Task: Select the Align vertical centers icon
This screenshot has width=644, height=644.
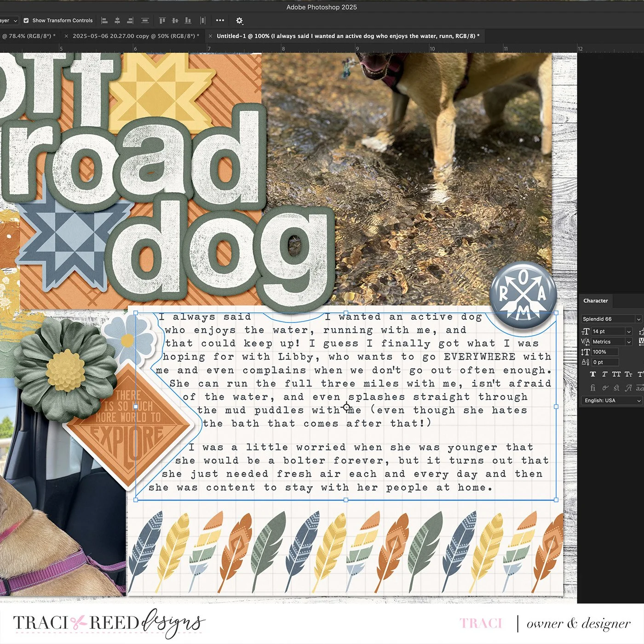Action: click(x=175, y=20)
